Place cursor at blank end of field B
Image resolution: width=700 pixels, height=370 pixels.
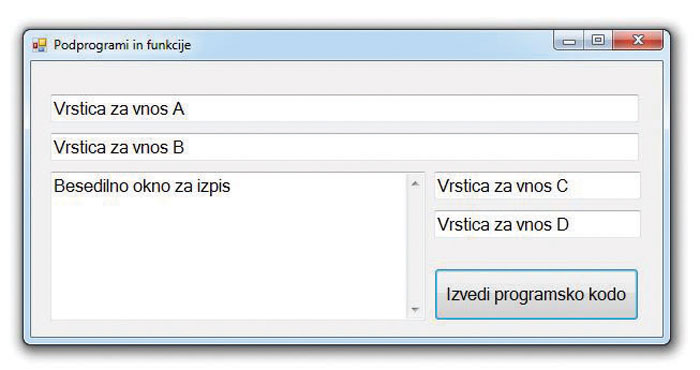[411, 147]
